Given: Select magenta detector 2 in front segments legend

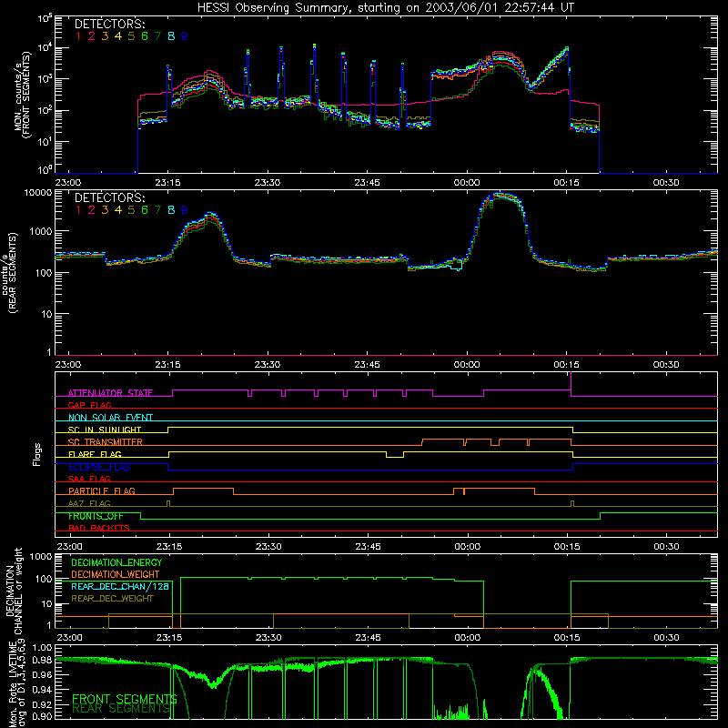Looking at the screenshot, I should pos(92,36).
